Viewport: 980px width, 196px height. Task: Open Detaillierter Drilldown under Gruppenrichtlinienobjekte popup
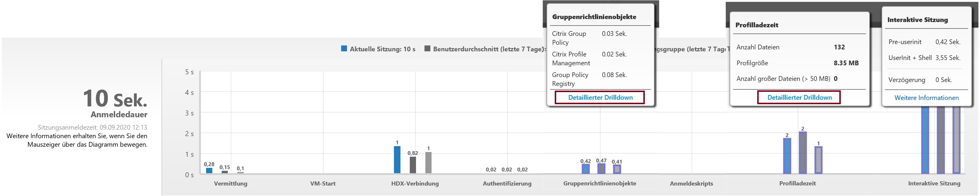pos(600,98)
